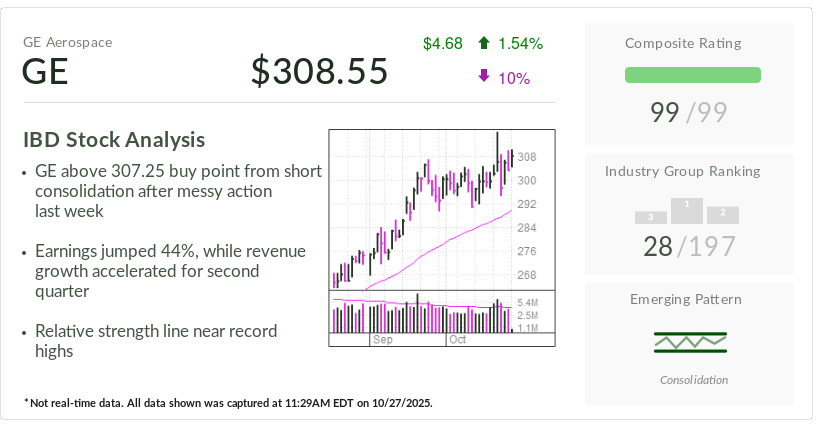Select the GE ticker symbol
The width and height of the screenshot is (816, 430).
click(x=45, y=72)
